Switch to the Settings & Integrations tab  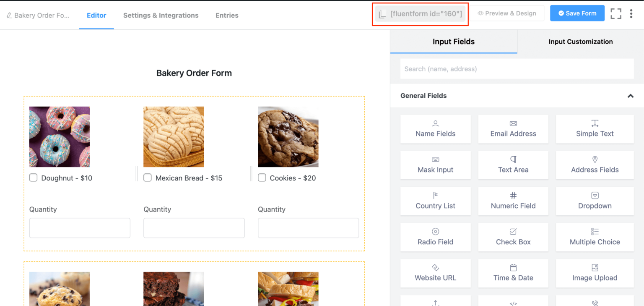pos(161,15)
